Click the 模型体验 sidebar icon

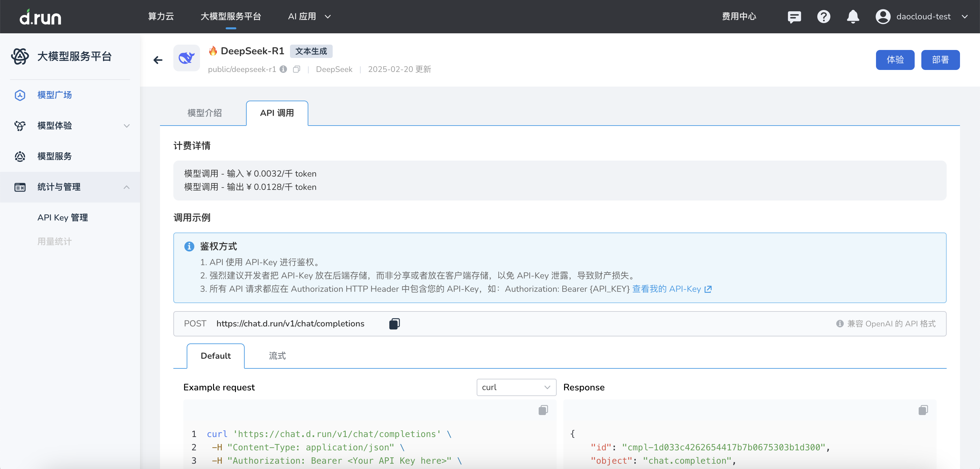click(x=20, y=126)
